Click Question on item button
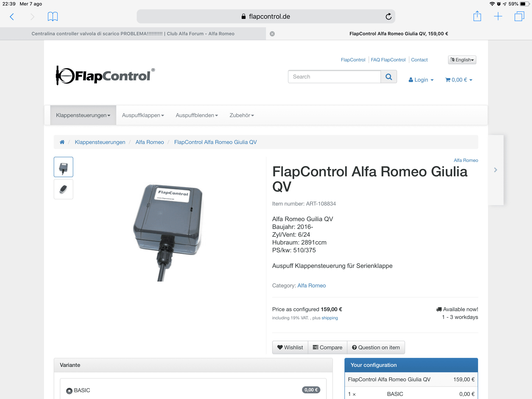 (x=376, y=347)
